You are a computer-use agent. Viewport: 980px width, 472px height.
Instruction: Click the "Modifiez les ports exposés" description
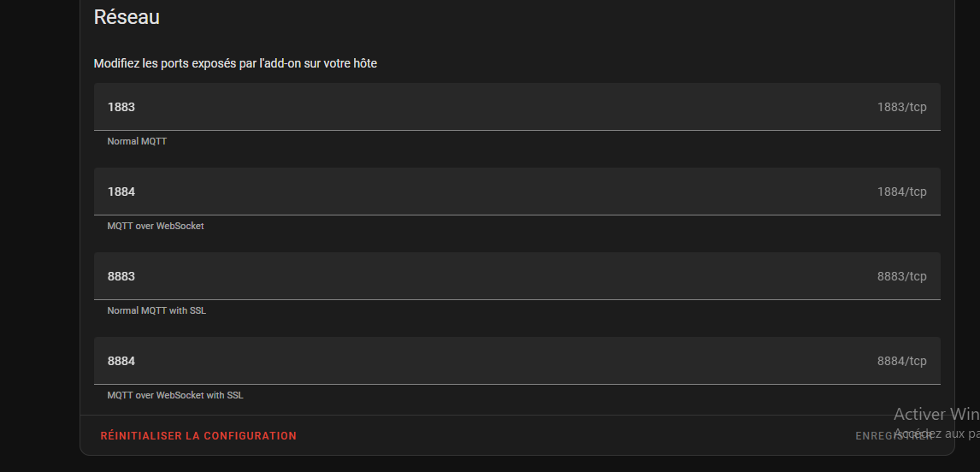coord(235,63)
